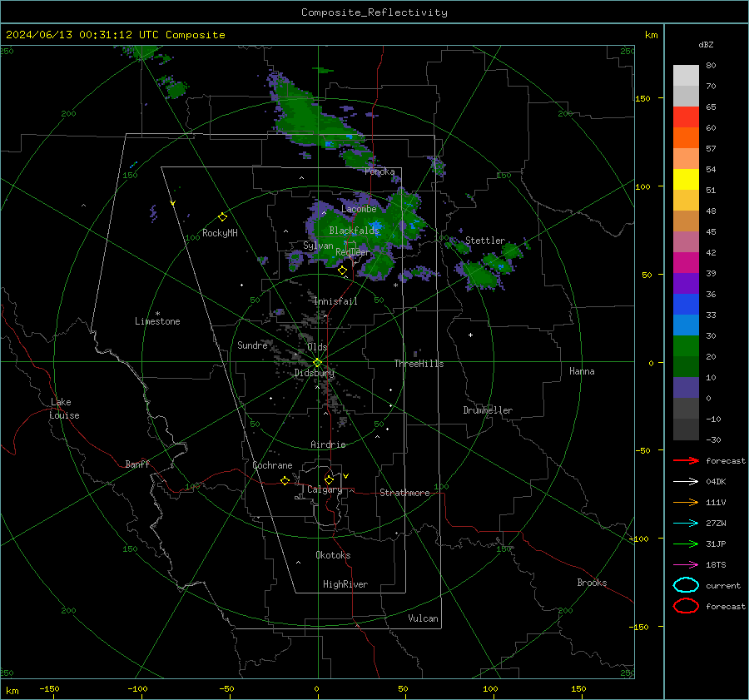Click the Ponoka city label
The height and width of the screenshot is (700, 749).
pos(379,171)
